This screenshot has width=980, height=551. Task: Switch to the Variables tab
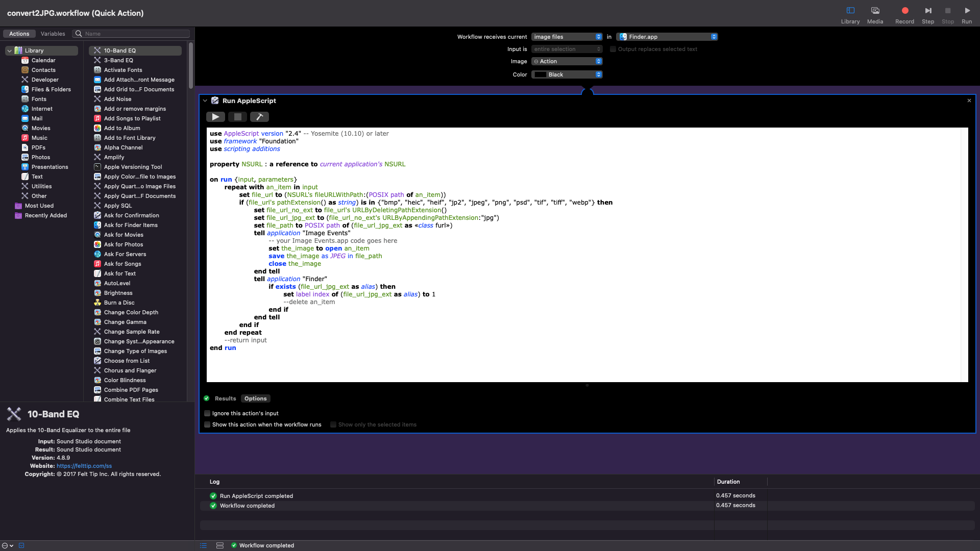pos(53,34)
